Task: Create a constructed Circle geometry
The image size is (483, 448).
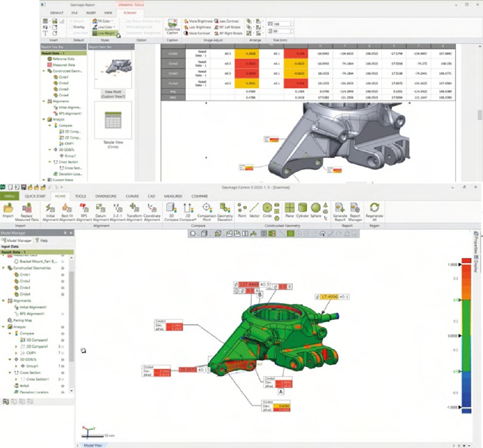Action: (267, 210)
